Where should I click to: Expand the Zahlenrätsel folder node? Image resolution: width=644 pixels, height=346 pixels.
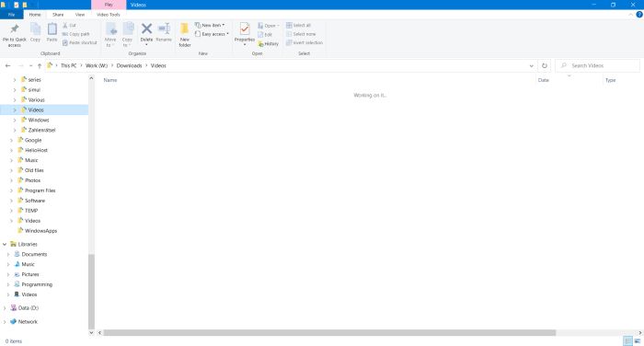pos(15,131)
